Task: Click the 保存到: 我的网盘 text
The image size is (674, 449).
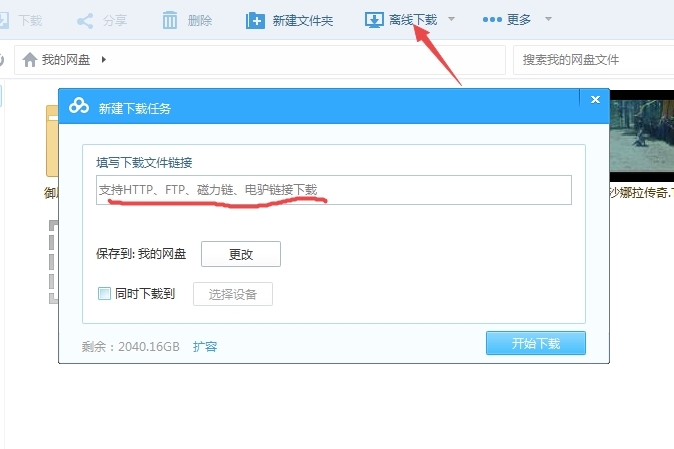Action: pyautogui.click(x=141, y=254)
